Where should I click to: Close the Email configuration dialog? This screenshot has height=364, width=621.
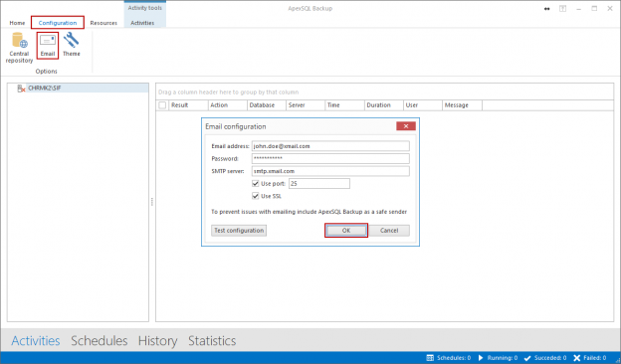tap(406, 126)
